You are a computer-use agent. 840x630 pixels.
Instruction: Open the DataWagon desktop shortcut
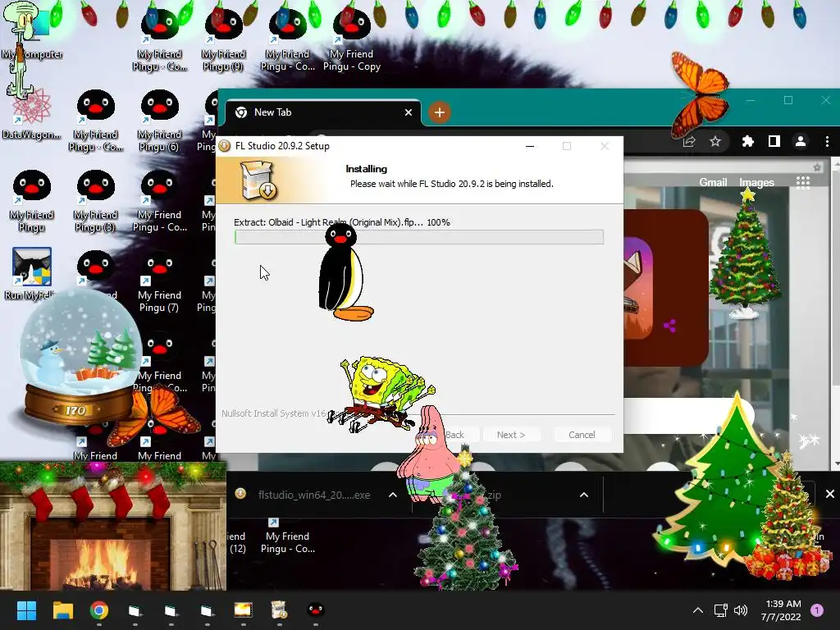(31, 113)
